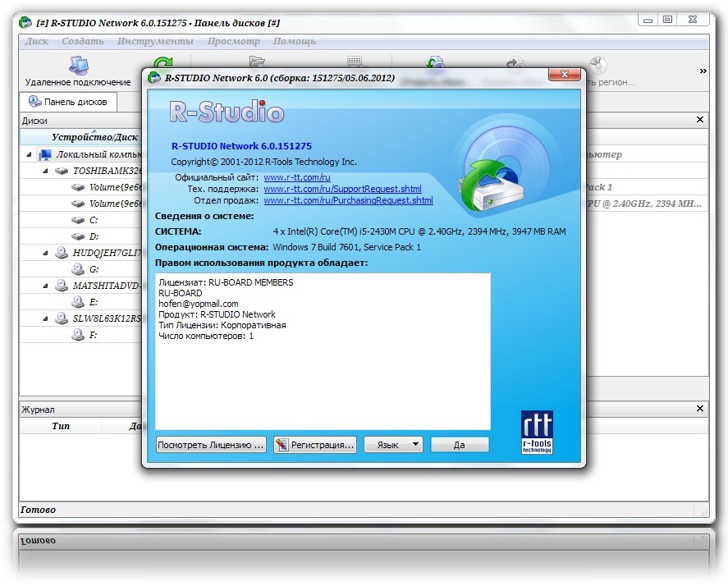This screenshot has width=728, height=586.
Task: Open the Tools (Инструменты) menu
Action: 155,41
